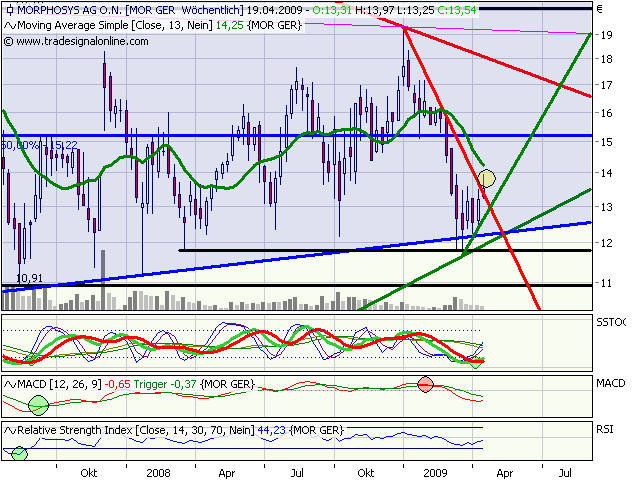Click the Wöchentlich timeframe text in title

click(211, 10)
